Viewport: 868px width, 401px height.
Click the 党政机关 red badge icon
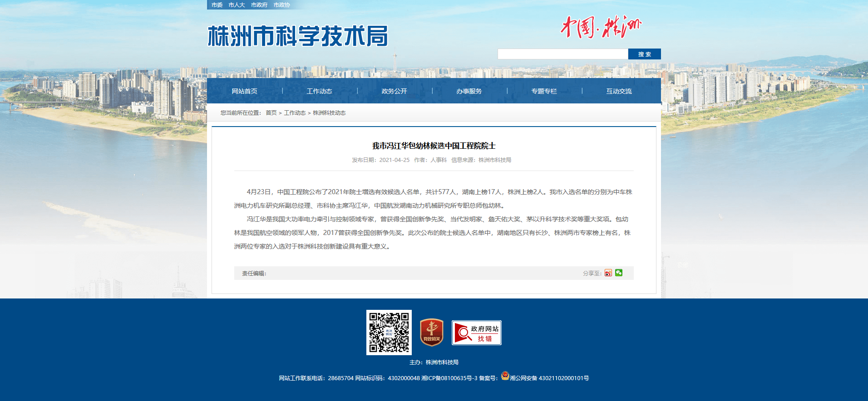[432, 333]
